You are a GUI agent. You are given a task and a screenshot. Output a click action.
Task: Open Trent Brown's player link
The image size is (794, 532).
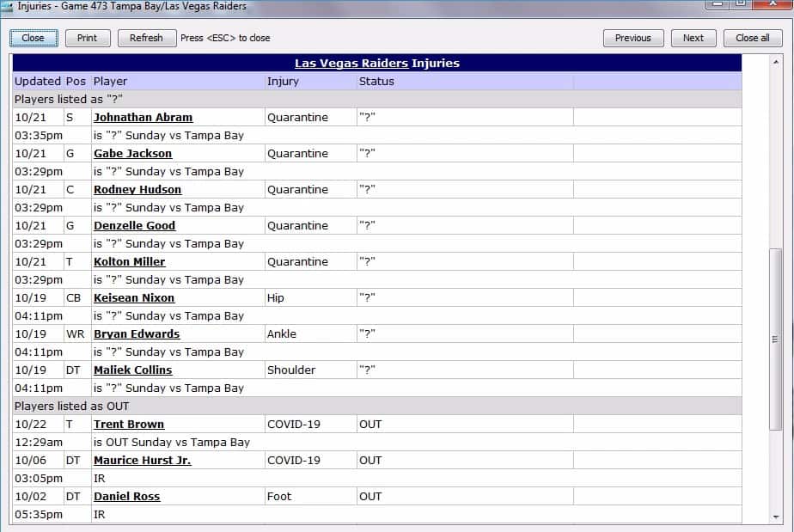click(x=129, y=425)
